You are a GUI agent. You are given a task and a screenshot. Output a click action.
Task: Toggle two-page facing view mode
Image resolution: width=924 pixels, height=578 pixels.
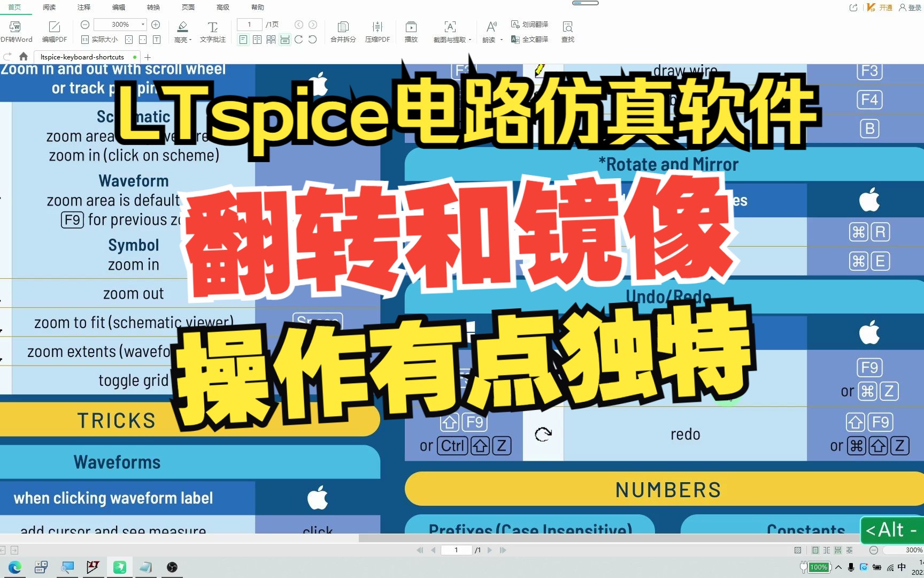pyautogui.click(x=257, y=39)
